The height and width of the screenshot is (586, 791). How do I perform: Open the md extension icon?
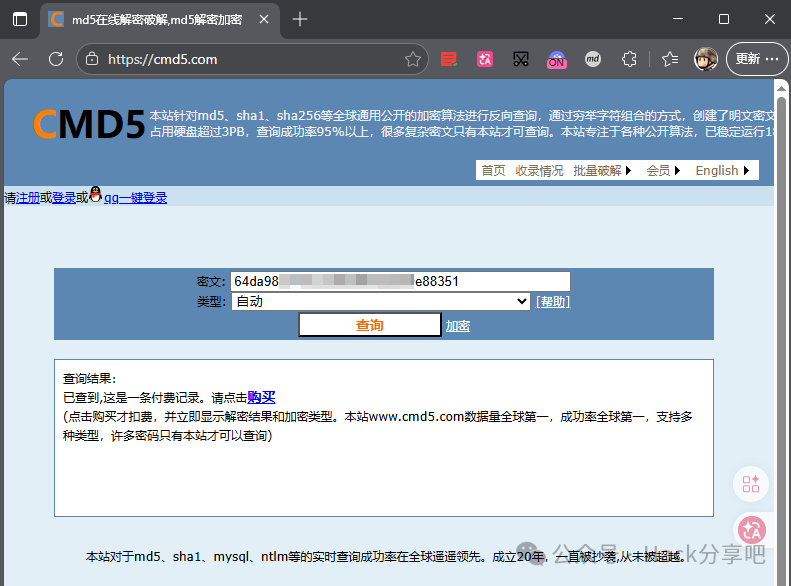(x=593, y=60)
